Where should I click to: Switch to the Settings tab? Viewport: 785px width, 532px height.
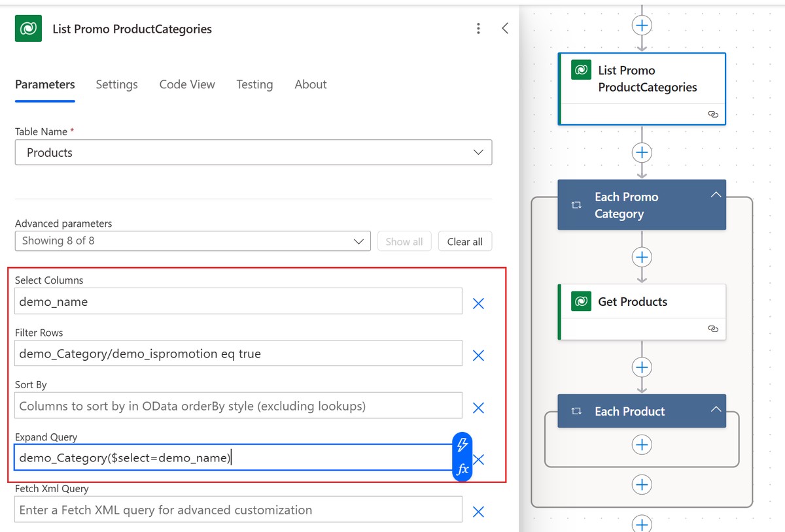[116, 84]
